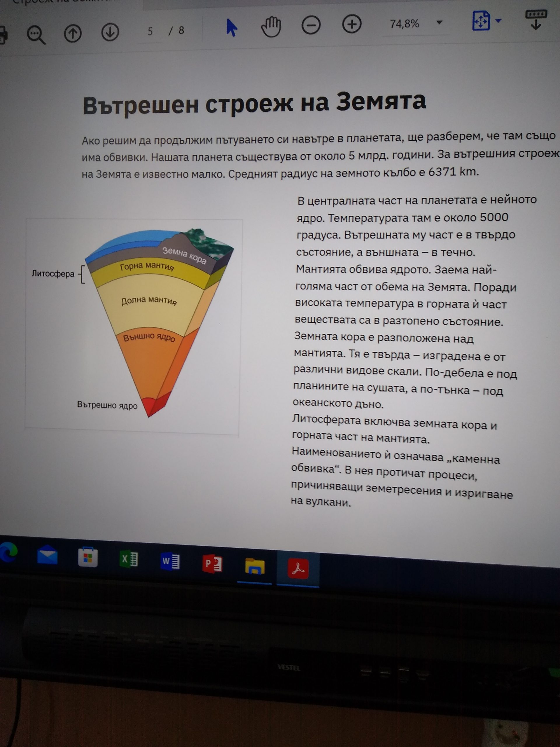Click the "Литосфера" label in the diagram
Screen dimensions: 560x747
pos(53,273)
